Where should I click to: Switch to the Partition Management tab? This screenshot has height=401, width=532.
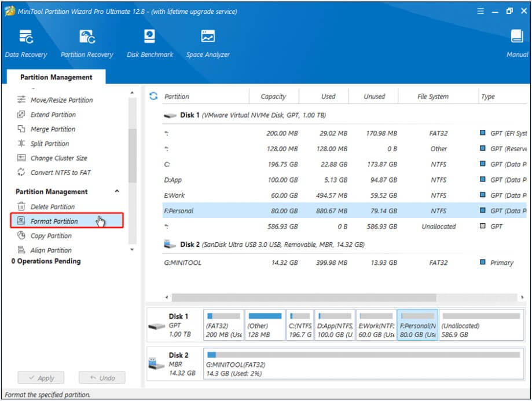point(56,77)
